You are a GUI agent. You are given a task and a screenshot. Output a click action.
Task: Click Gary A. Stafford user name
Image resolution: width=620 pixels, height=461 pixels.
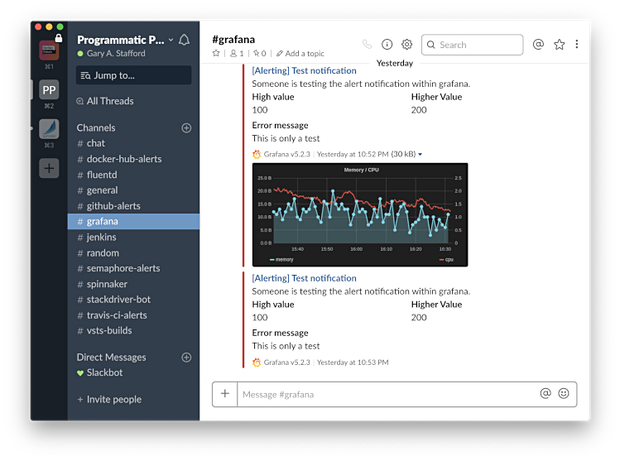(116, 53)
